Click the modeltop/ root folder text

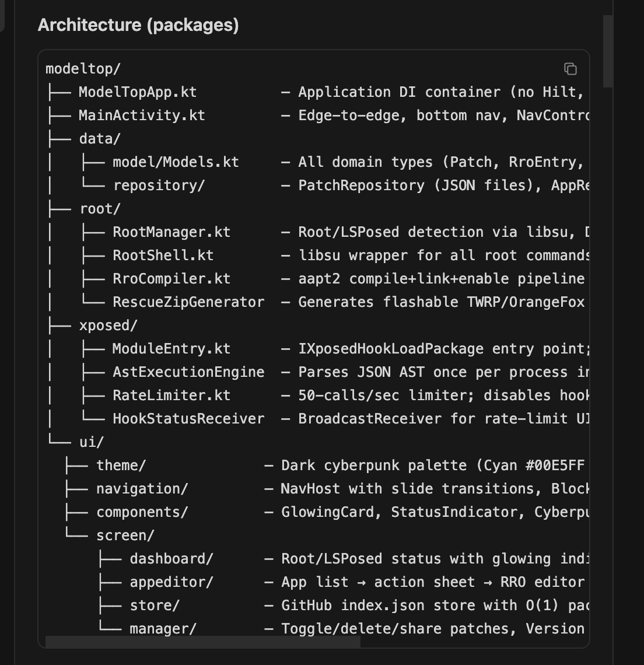tap(83, 69)
